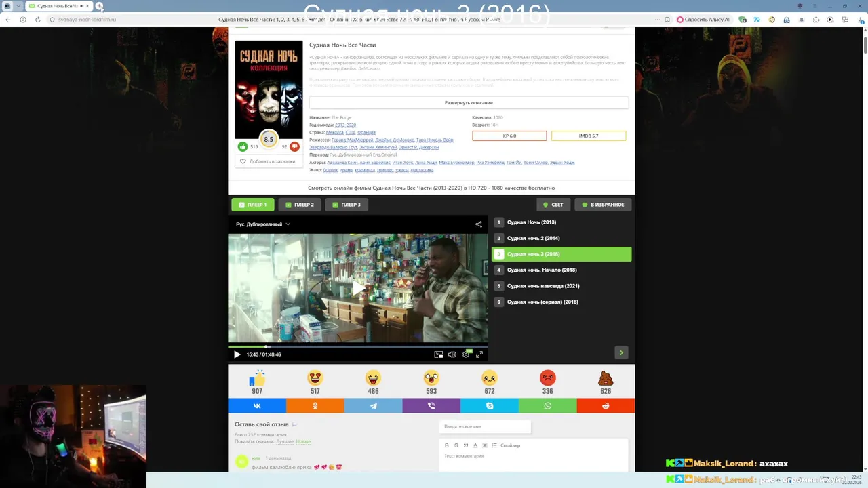Click the heart-eyes reaction (517)

(x=315, y=378)
